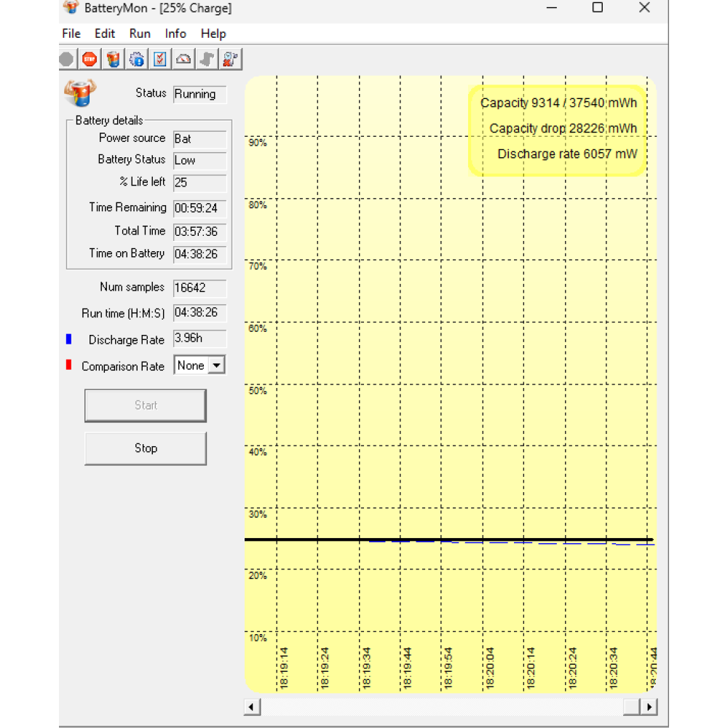The width and height of the screenshot is (728, 728).
Task: Click the gauge meter toolbar icon
Action: [x=183, y=59]
